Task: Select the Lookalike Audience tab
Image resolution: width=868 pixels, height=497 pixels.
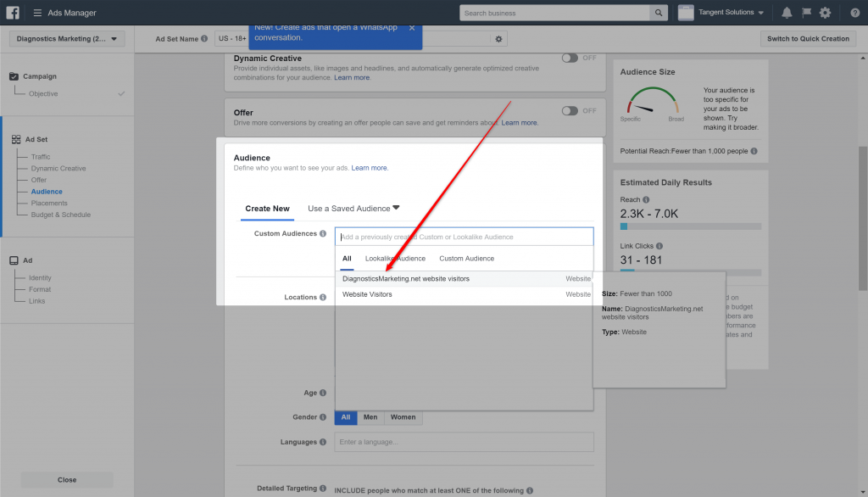Action: click(x=395, y=259)
